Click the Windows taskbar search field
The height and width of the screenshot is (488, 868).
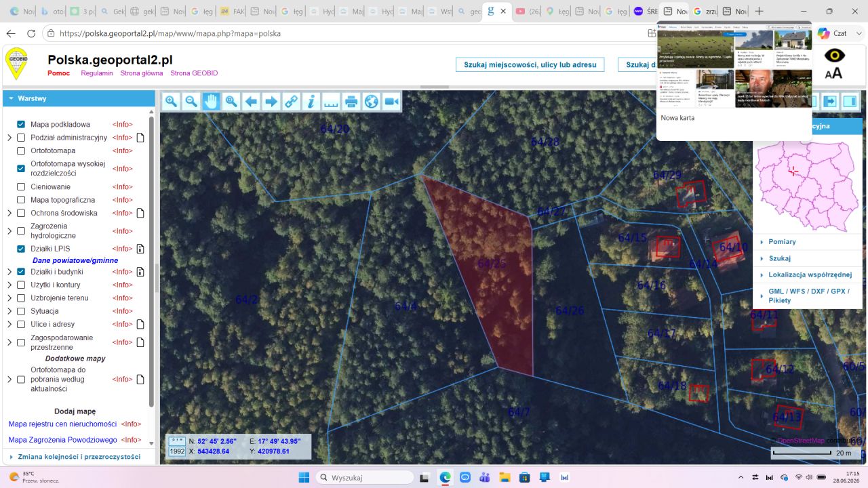(365, 477)
